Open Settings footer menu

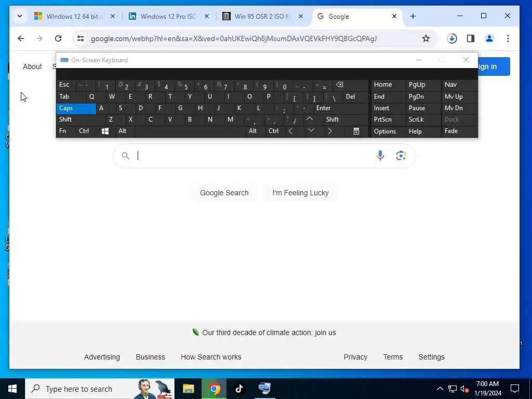432,357
